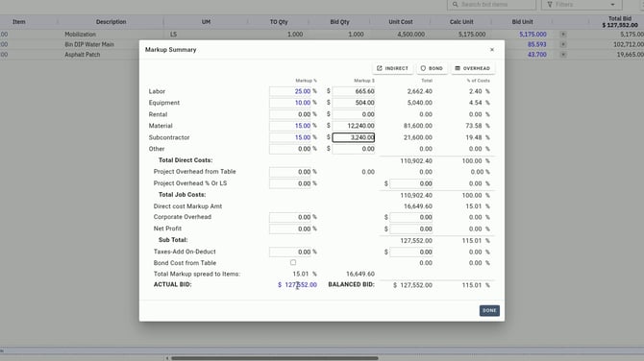
Task: Click the Description column header
Action: (111, 22)
